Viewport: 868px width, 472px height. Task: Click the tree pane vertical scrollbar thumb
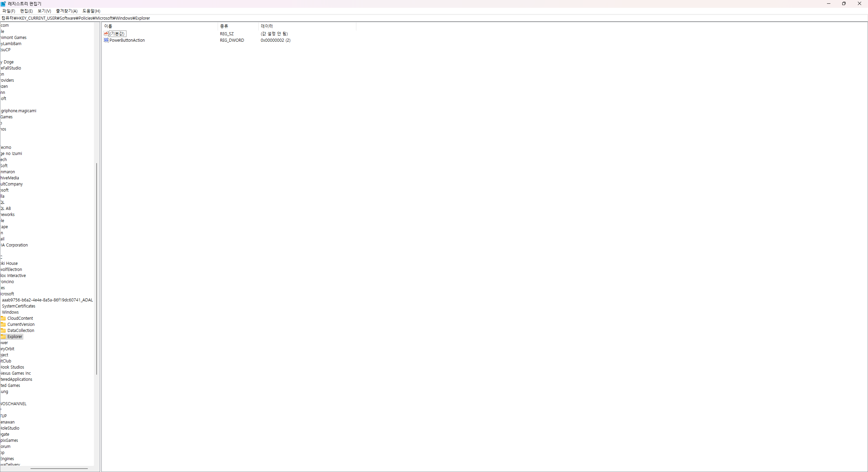97,269
